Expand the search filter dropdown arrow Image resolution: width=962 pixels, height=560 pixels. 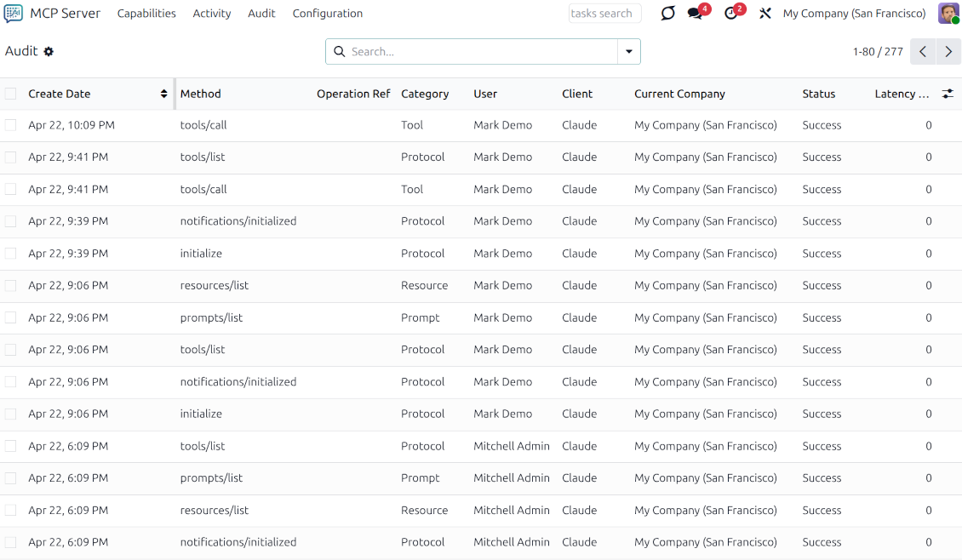point(629,52)
